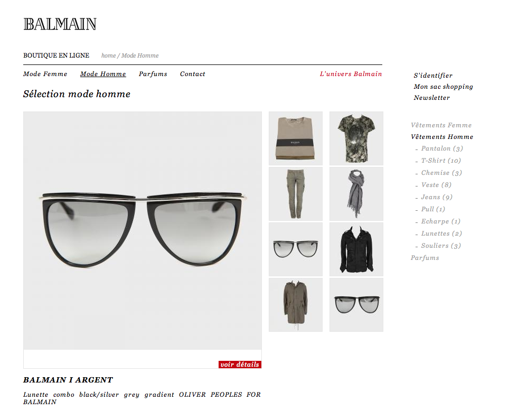Filter by T-Shirt (10) category
The image size is (509, 420).
(441, 161)
